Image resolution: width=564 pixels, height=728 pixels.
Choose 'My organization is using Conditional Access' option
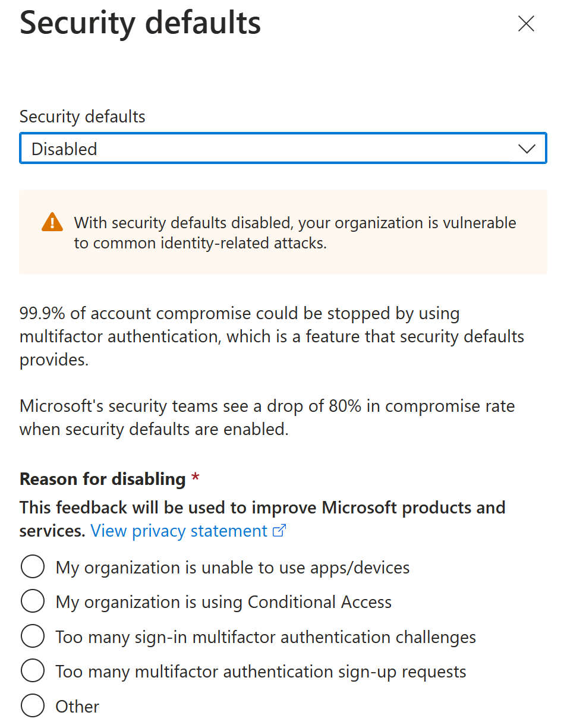(x=33, y=602)
